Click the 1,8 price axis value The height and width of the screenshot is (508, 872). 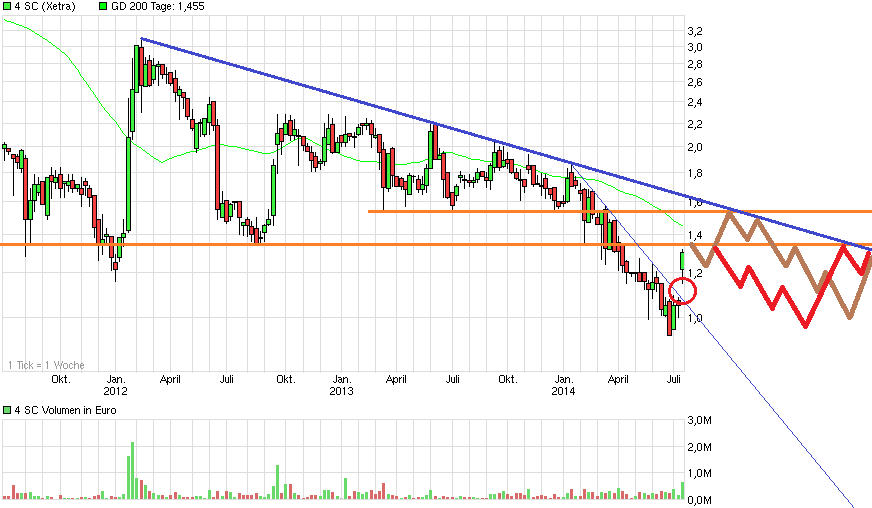click(695, 173)
